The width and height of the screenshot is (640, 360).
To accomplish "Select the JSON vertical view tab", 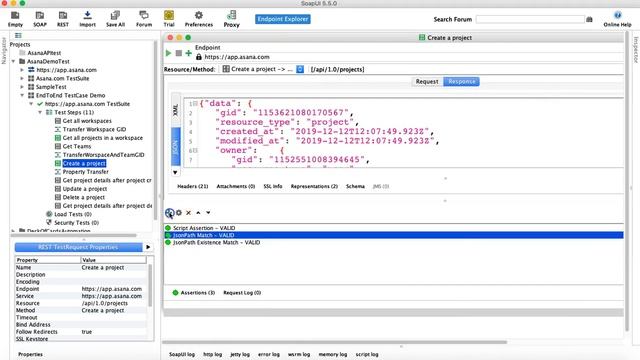I will [176, 147].
